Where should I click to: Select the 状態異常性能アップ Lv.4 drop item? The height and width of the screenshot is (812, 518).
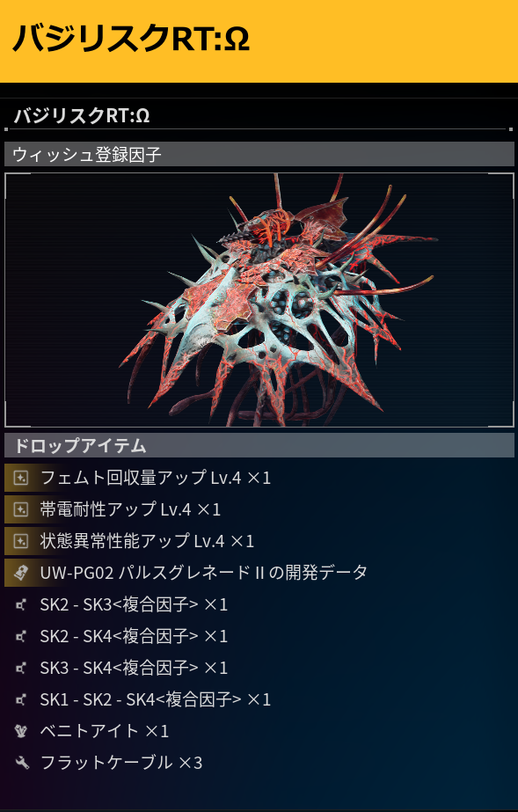[x=259, y=541]
